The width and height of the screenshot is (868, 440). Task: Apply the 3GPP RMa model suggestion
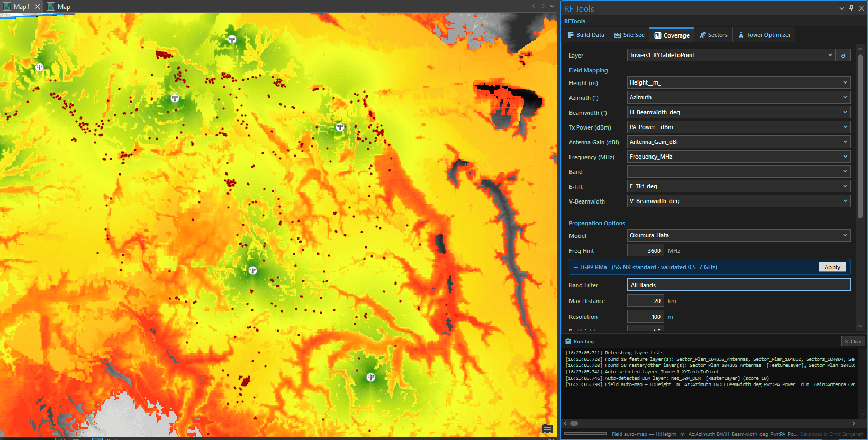point(832,267)
